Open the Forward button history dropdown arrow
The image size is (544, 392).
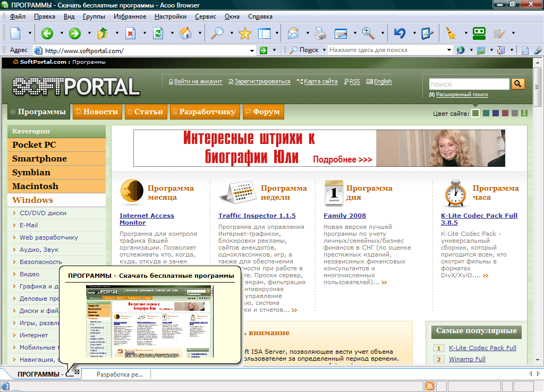(x=89, y=33)
